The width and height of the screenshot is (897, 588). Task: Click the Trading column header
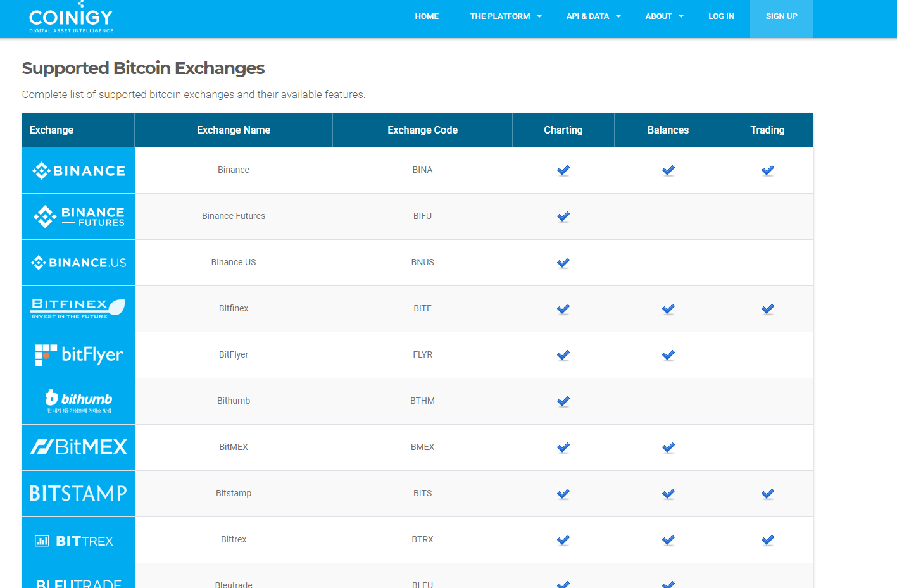coord(768,130)
